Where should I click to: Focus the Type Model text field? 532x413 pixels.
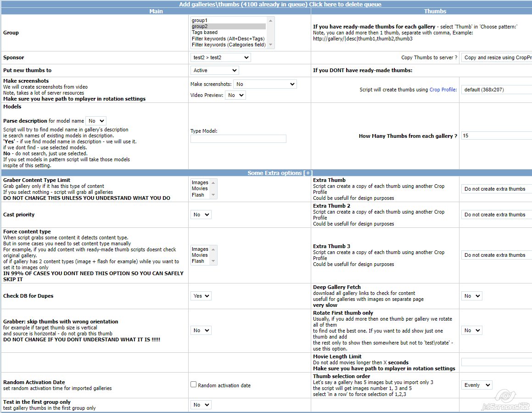tap(238, 139)
